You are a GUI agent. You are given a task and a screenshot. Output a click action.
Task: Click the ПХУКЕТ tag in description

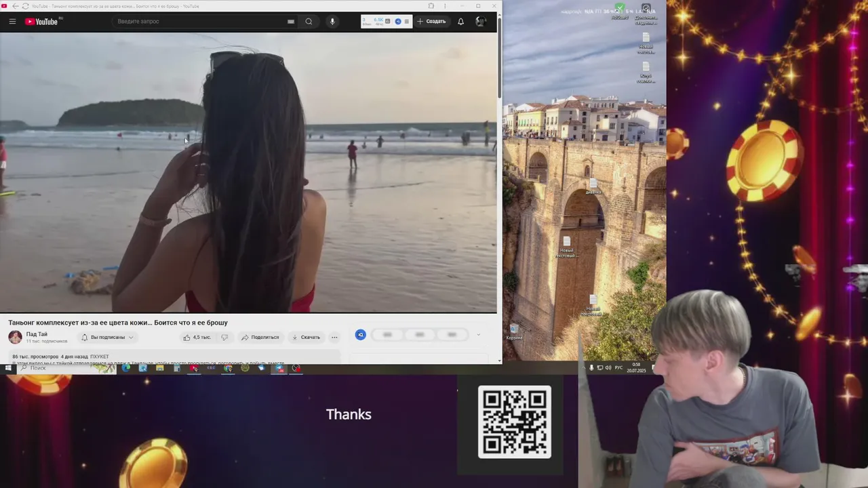click(x=99, y=357)
